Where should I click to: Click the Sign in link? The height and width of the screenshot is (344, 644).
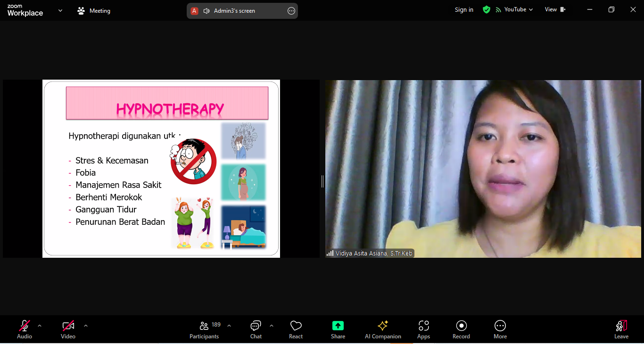(x=464, y=9)
